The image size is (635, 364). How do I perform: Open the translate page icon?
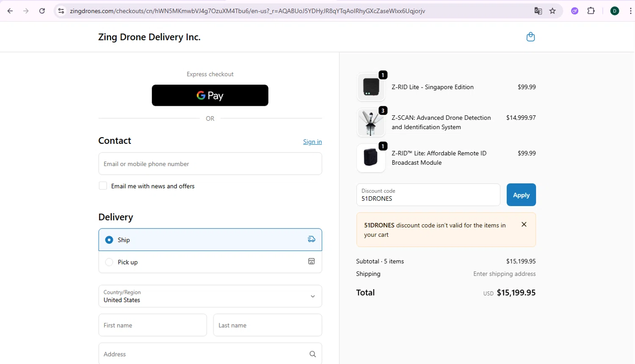(x=538, y=11)
